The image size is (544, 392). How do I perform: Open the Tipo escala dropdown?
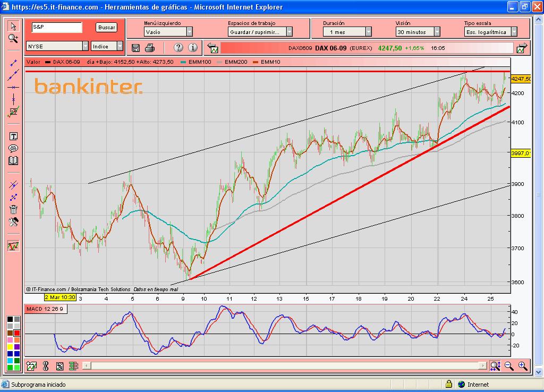(x=513, y=32)
